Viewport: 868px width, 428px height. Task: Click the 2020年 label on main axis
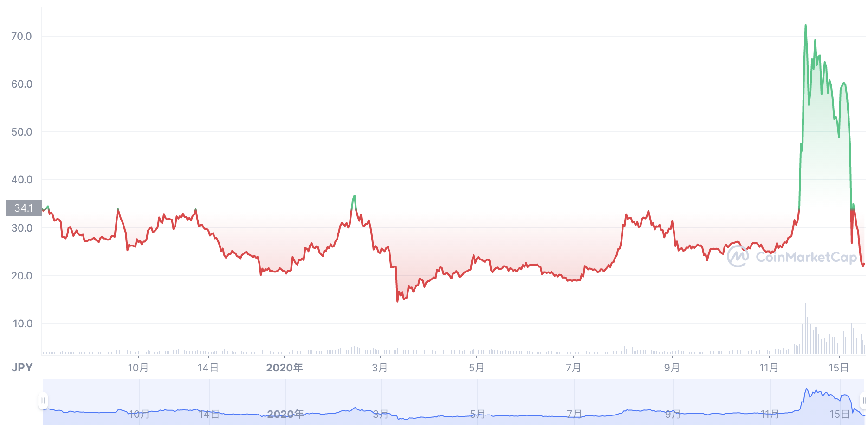pos(285,368)
